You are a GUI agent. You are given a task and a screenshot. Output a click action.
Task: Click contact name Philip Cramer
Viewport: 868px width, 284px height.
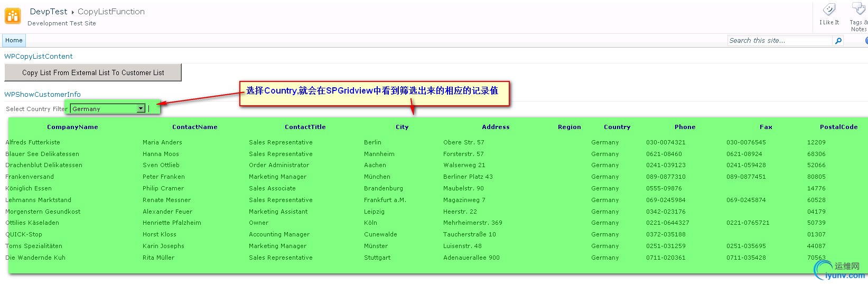163,188
